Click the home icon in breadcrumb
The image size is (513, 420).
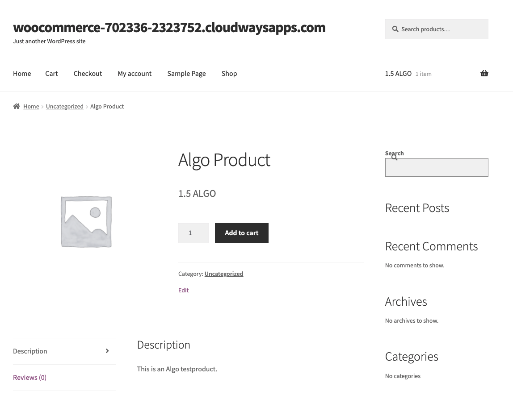(17, 106)
